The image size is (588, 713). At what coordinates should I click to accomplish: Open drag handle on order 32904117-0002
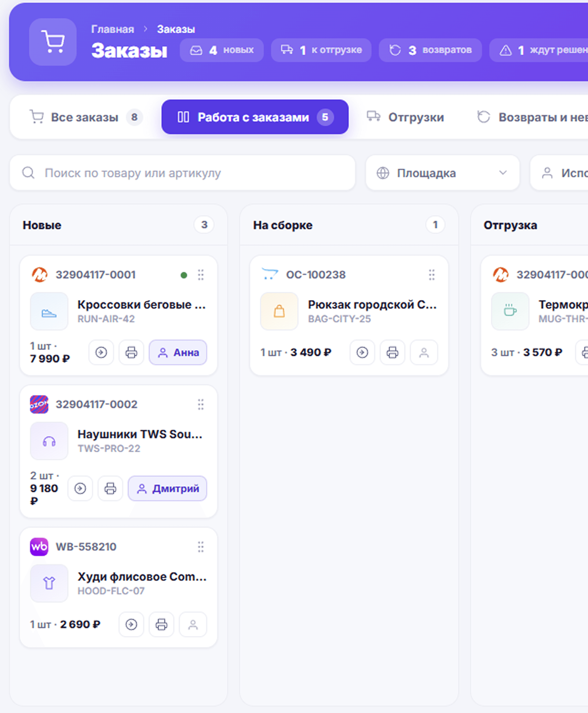[201, 404]
